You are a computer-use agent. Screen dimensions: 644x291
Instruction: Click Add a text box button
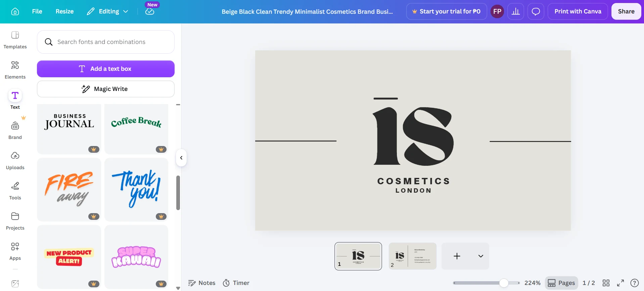106,69
